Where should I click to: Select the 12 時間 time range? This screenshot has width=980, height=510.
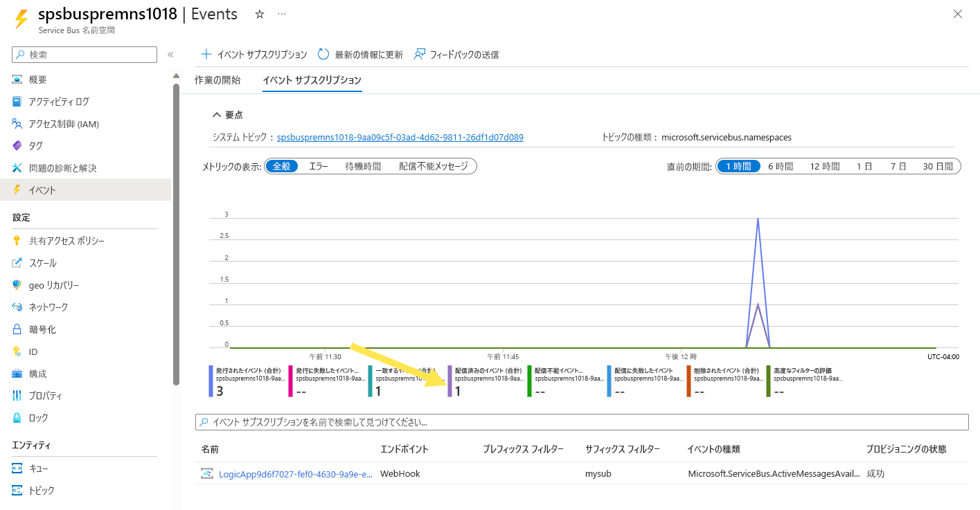click(824, 166)
